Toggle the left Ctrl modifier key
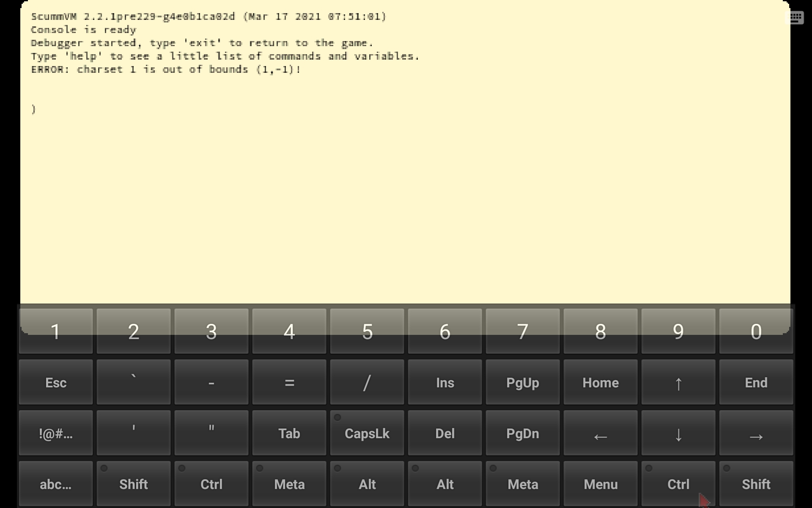Viewport: 812px width, 508px height. (211, 483)
